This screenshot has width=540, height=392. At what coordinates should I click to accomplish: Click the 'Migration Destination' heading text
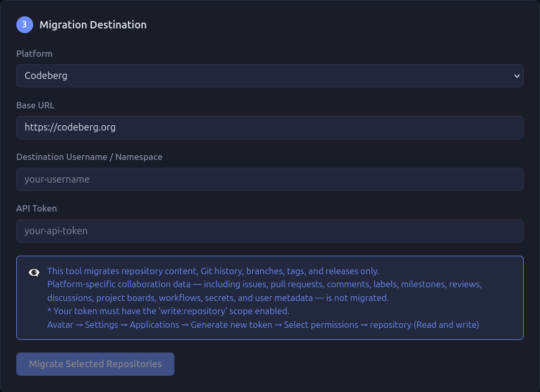pyautogui.click(x=93, y=25)
